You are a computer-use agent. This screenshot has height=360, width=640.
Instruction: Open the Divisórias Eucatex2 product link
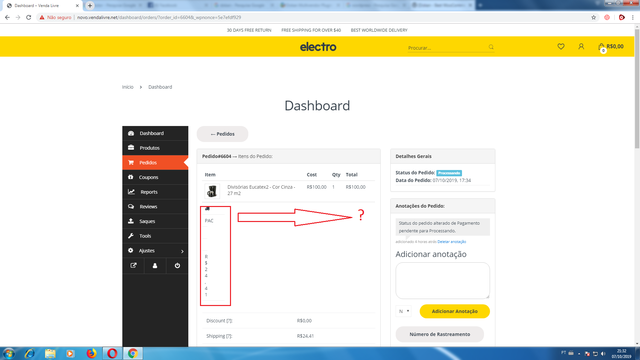(x=261, y=190)
